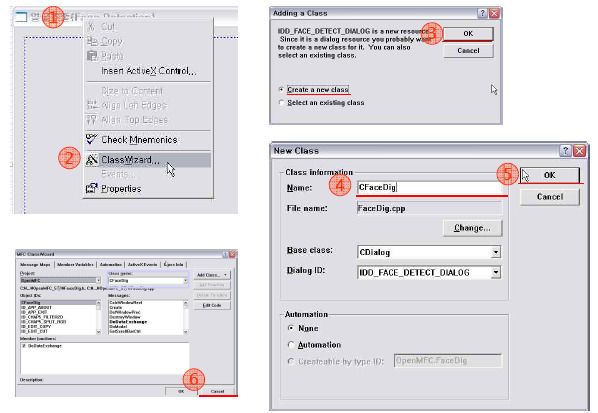Viewport: 598px width, 413px height.
Task: Click the Edit Code button
Action: (x=212, y=305)
